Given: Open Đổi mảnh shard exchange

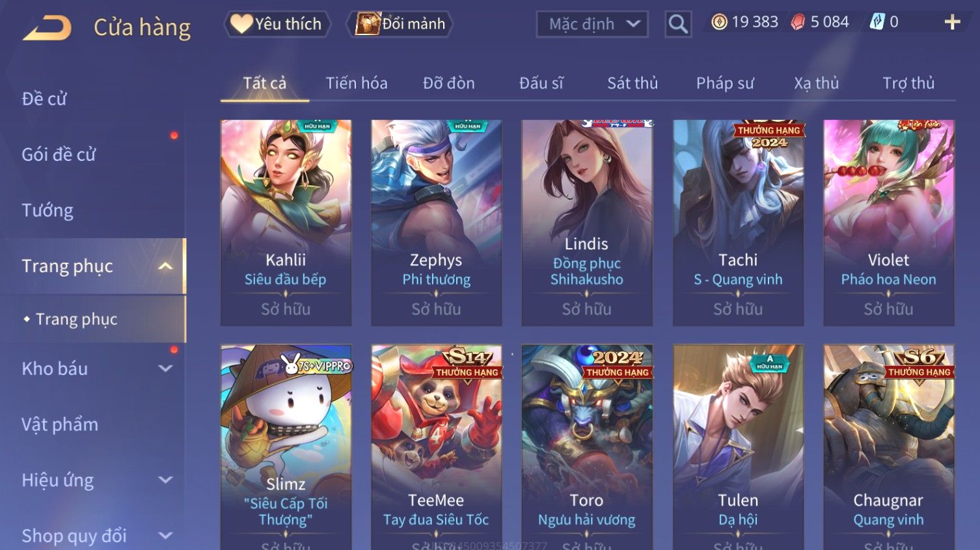Looking at the screenshot, I should point(400,24).
